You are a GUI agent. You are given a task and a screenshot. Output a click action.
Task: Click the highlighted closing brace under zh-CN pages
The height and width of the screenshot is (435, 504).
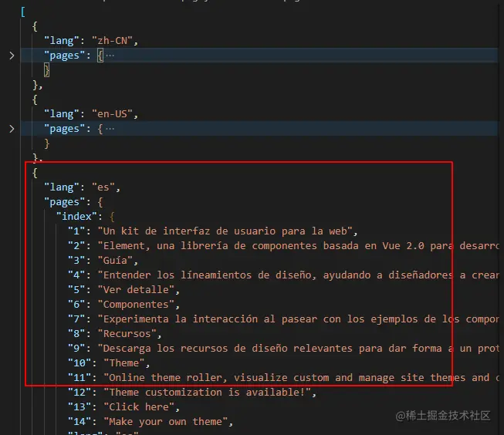pyautogui.click(x=46, y=70)
